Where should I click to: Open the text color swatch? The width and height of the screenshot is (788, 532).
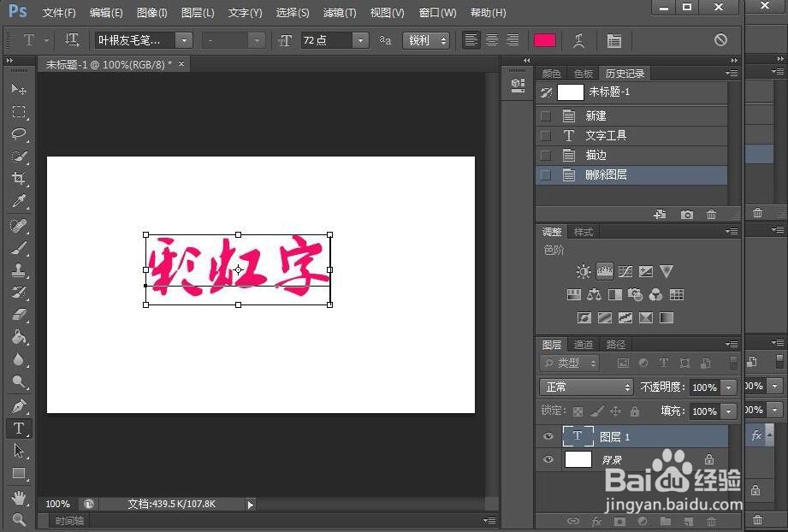(x=544, y=40)
